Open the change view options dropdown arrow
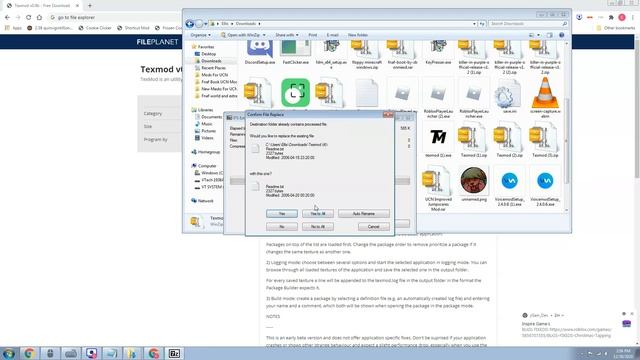The width and height of the screenshot is (640, 360). [538, 35]
